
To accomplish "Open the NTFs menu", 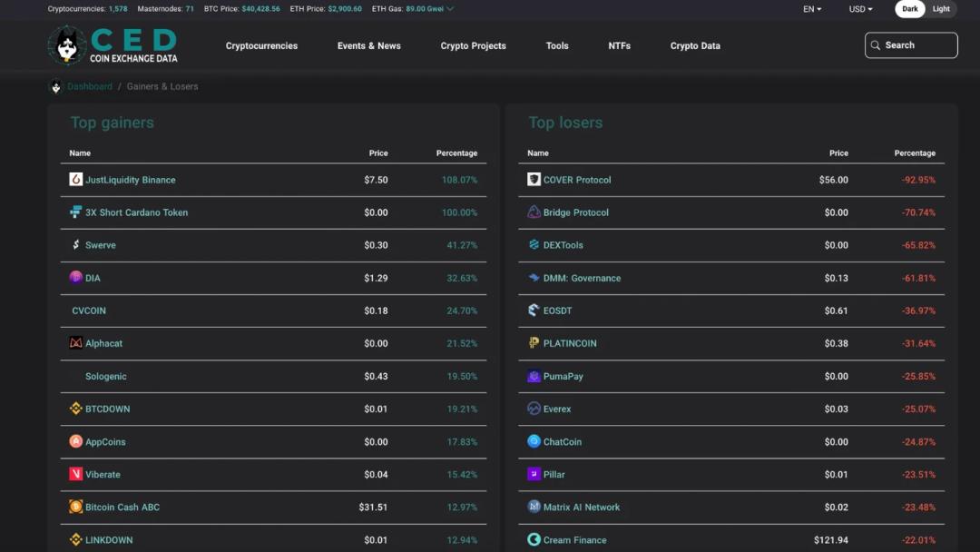I will [620, 45].
